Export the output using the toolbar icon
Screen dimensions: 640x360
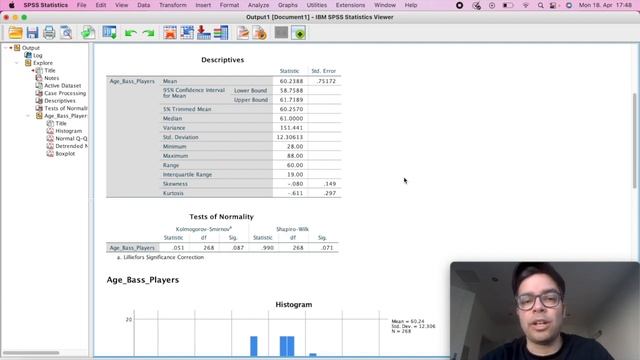(x=88, y=33)
